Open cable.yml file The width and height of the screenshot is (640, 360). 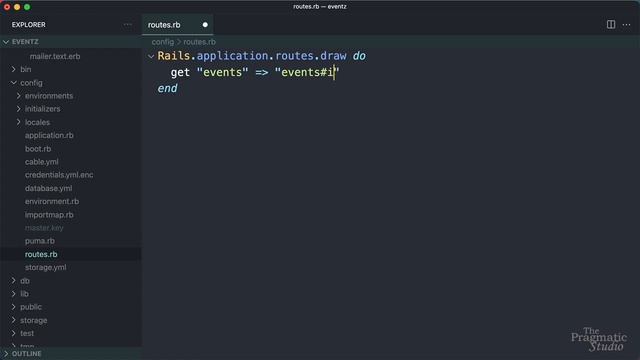tap(42, 162)
